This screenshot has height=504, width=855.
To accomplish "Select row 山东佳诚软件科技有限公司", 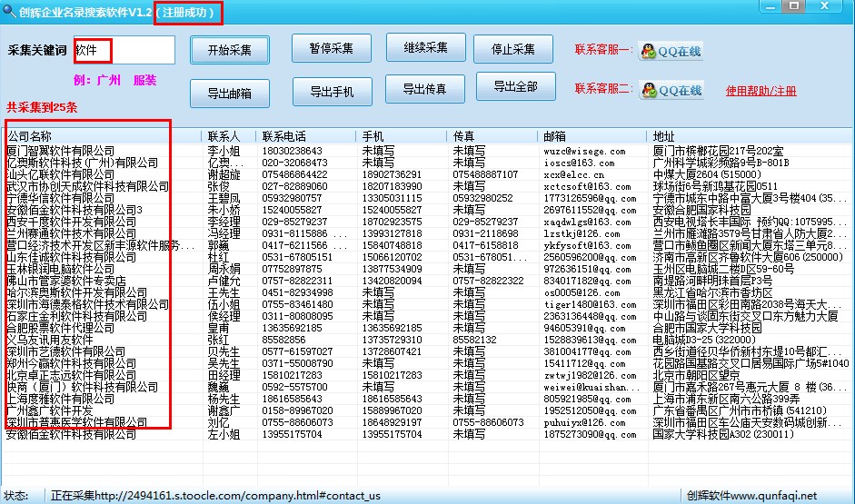I will tap(428, 257).
